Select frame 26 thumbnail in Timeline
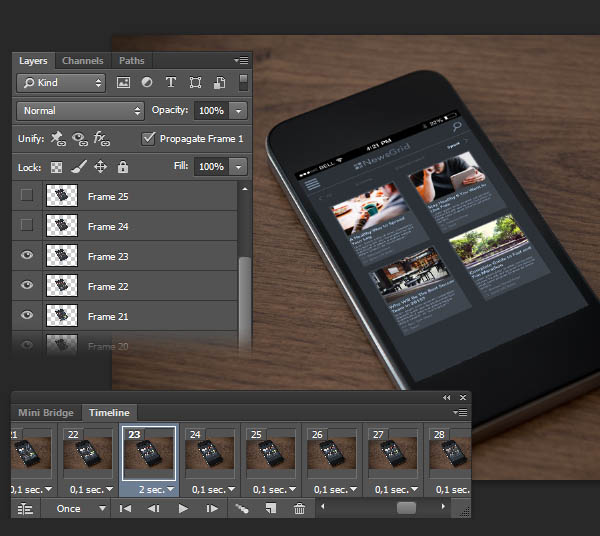 pos(332,455)
